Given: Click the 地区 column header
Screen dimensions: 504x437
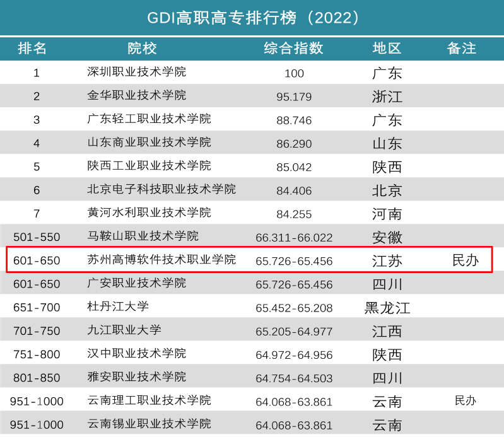Looking at the screenshot, I should [x=387, y=49].
